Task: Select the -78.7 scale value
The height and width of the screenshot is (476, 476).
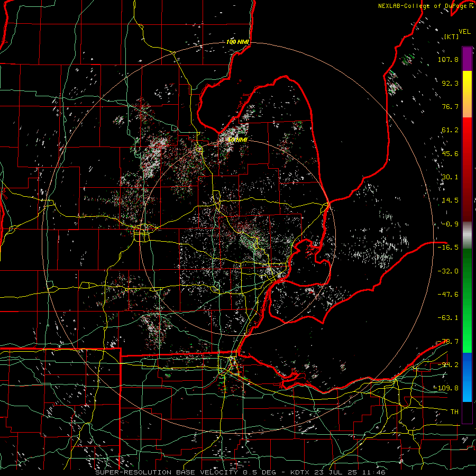Action: (448, 342)
